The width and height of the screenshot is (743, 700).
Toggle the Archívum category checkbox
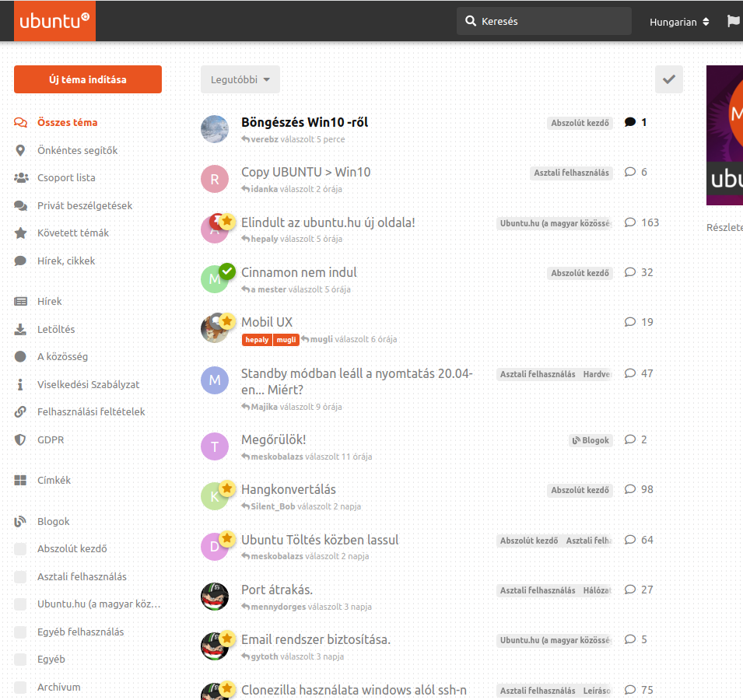click(21, 688)
